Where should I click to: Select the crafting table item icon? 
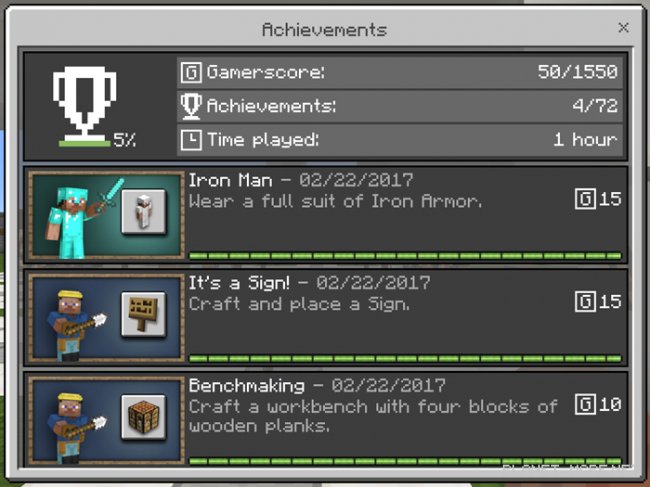144,417
